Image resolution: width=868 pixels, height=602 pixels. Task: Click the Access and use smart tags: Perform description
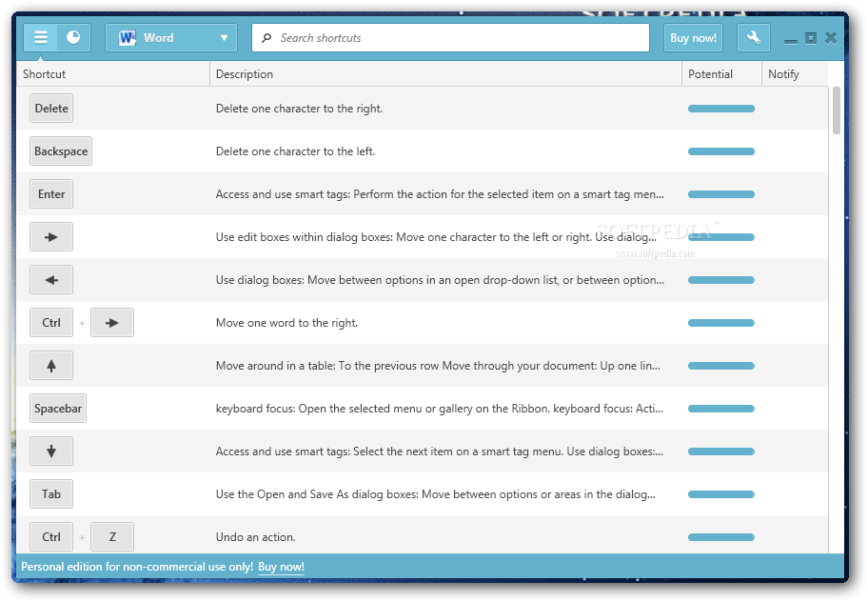(x=440, y=194)
